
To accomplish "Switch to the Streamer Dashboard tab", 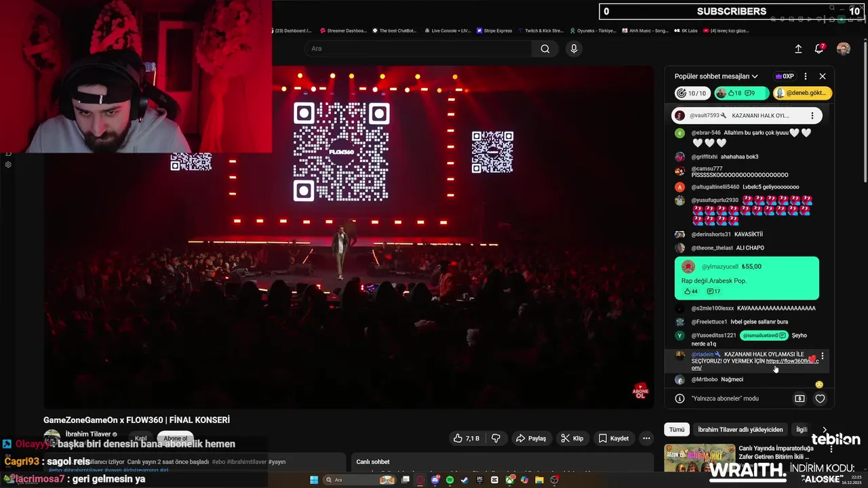I will [344, 30].
